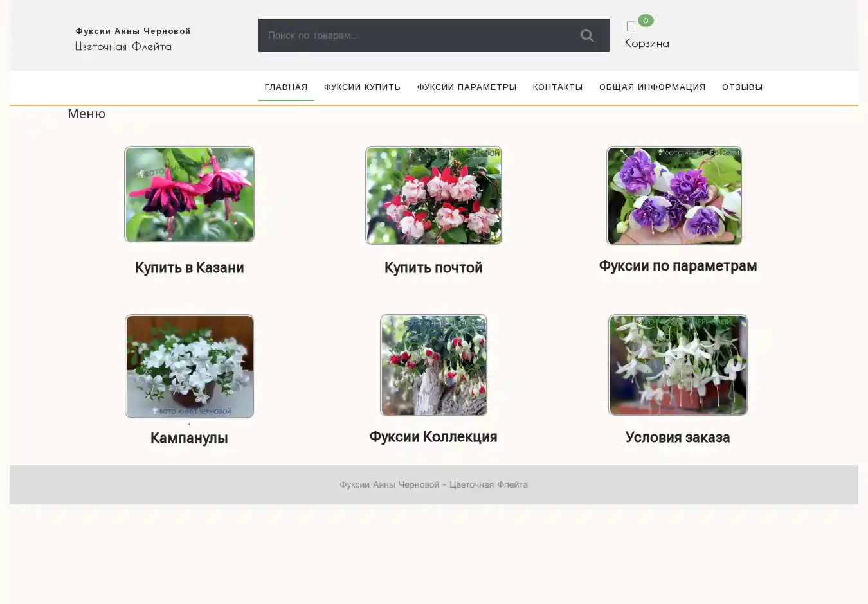
Task: Click the Купить почтой flower thumbnail
Action: (x=433, y=195)
